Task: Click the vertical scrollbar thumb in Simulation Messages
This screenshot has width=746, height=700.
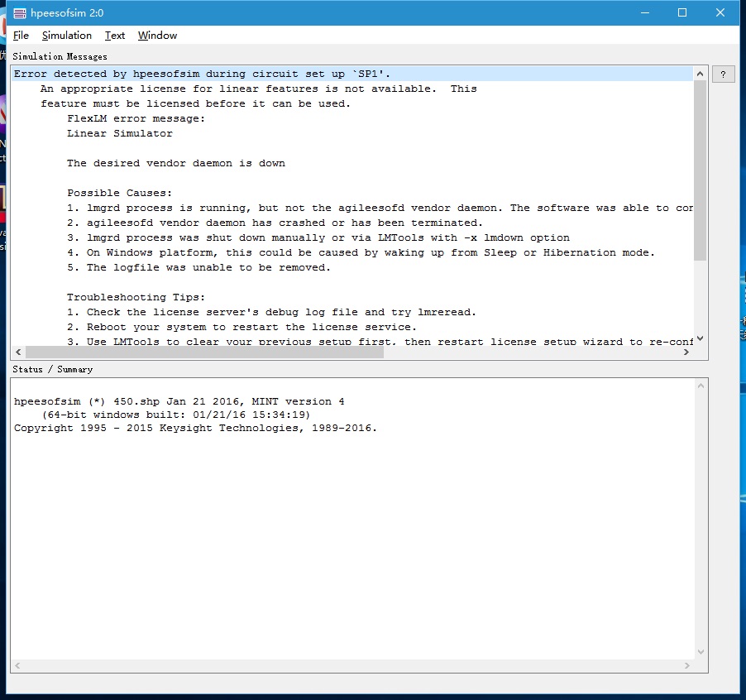Action: point(700,170)
